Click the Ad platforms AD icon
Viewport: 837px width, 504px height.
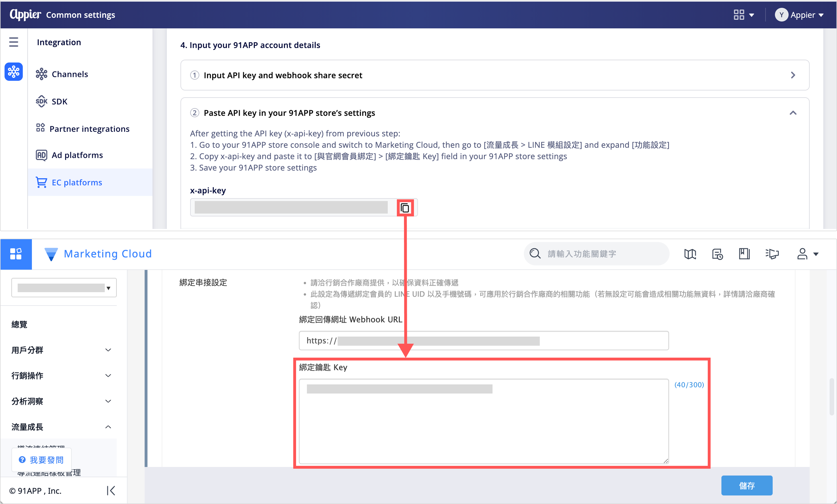point(42,155)
